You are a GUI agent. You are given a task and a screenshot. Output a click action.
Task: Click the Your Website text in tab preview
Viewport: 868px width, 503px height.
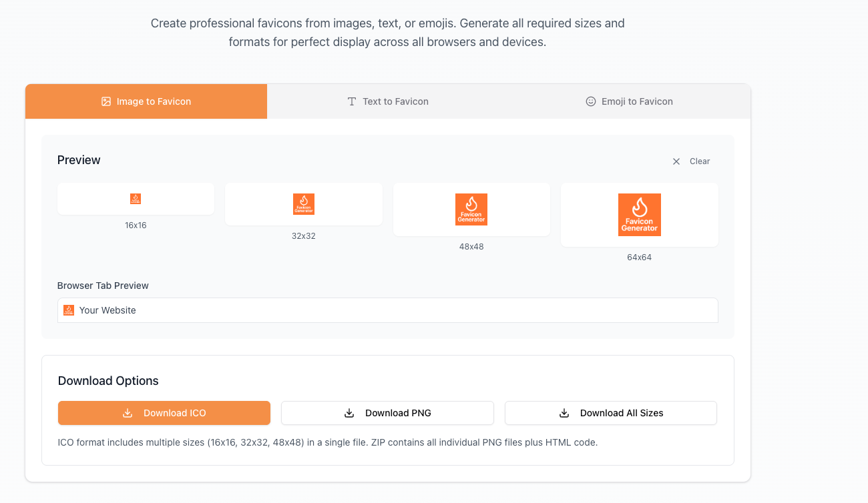coord(107,310)
